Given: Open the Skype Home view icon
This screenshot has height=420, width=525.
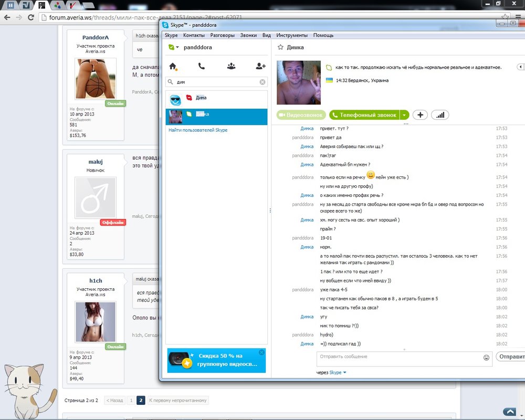Looking at the screenshot, I should tap(173, 66).
